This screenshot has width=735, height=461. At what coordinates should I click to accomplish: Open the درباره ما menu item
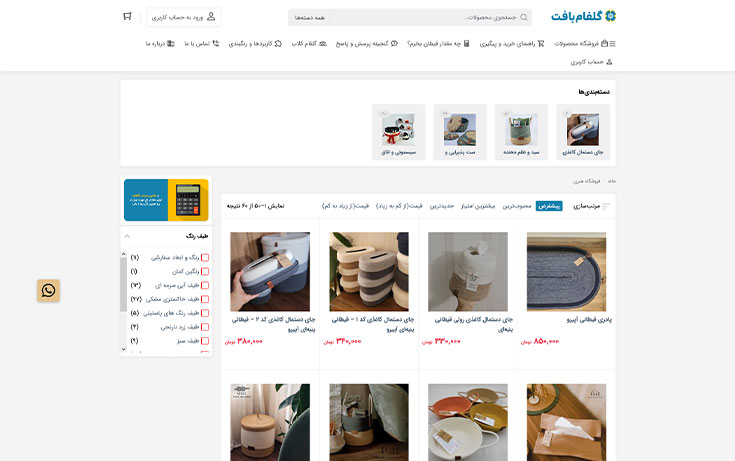click(160, 44)
